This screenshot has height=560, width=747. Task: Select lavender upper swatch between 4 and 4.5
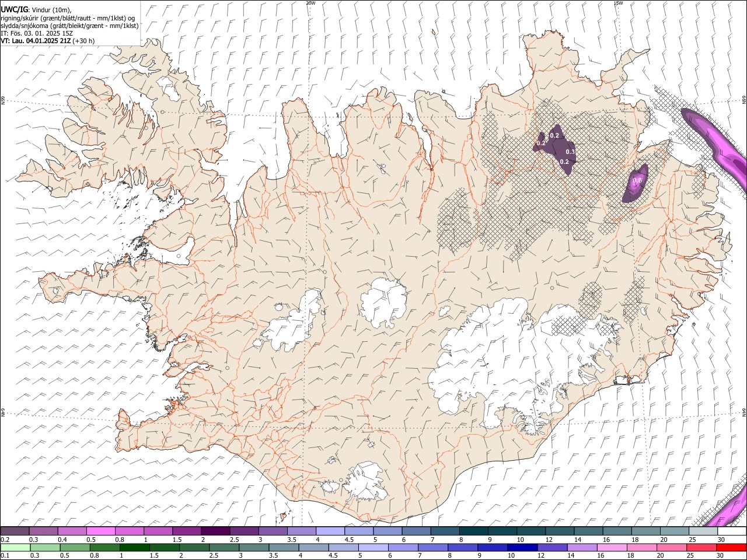(330, 531)
